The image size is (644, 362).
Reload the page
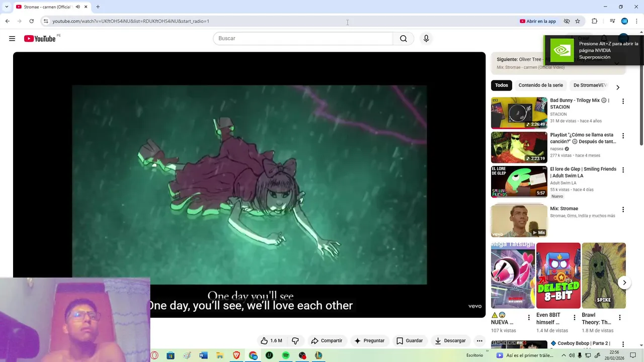(31, 21)
